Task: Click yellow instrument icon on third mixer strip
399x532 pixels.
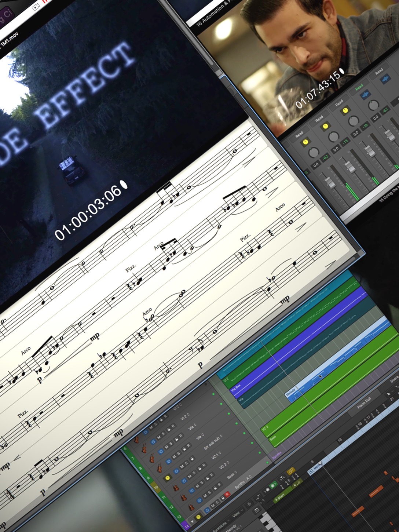Action: [345, 110]
